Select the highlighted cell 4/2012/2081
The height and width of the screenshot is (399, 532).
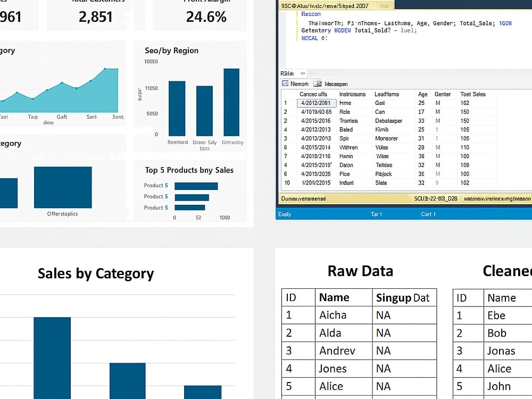point(317,103)
